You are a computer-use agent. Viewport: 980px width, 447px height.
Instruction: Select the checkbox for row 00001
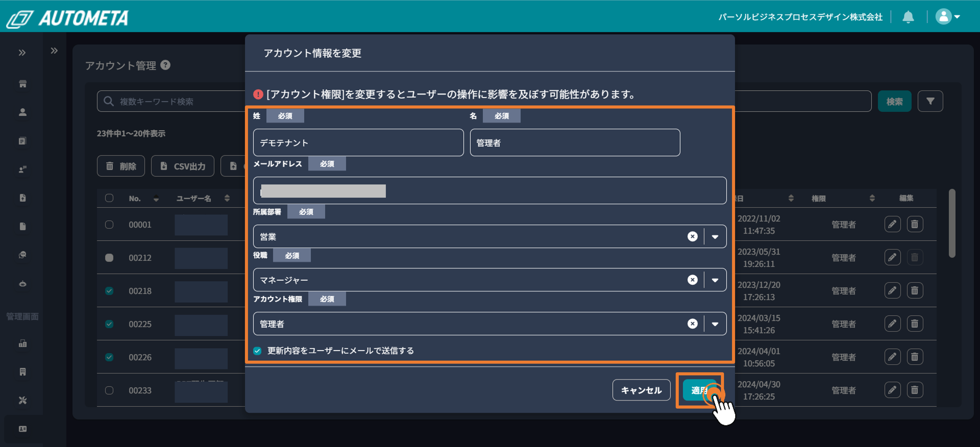(x=109, y=225)
